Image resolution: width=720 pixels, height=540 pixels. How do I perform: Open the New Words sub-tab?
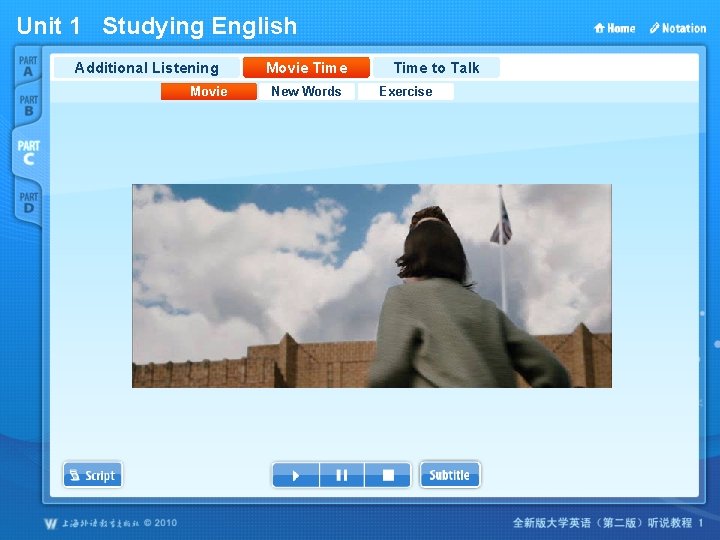(306, 91)
